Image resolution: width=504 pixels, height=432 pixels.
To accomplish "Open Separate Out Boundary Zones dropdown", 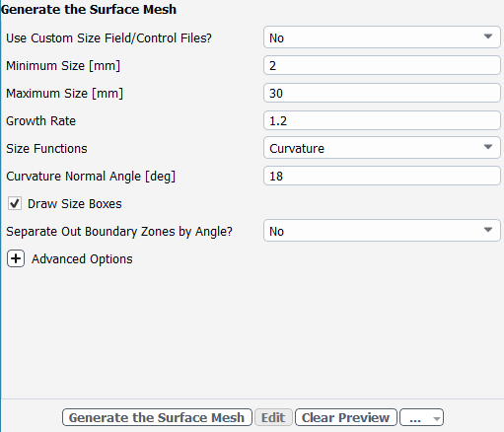I will click(x=382, y=231).
